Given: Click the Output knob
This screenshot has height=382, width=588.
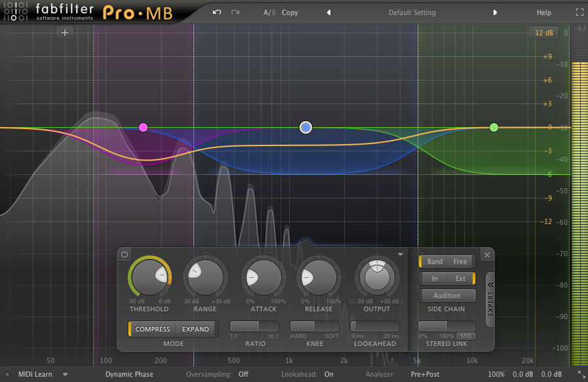Looking at the screenshot, I should pos(377,277).
